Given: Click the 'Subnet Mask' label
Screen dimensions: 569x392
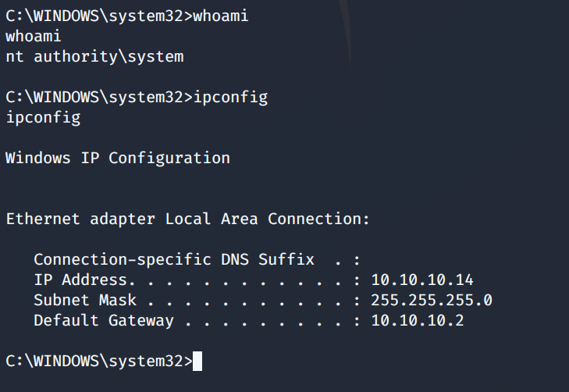Looking at the screenshot, I should (x=85, y=300).
